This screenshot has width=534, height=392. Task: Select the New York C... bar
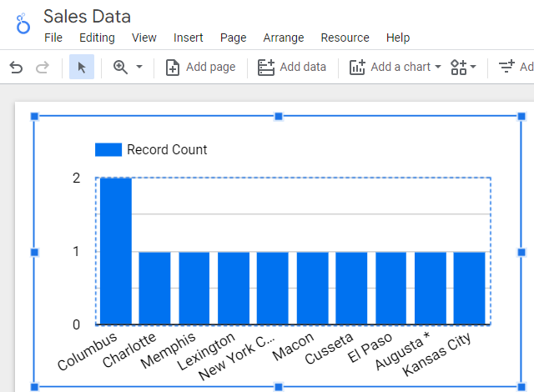[273, 289]
